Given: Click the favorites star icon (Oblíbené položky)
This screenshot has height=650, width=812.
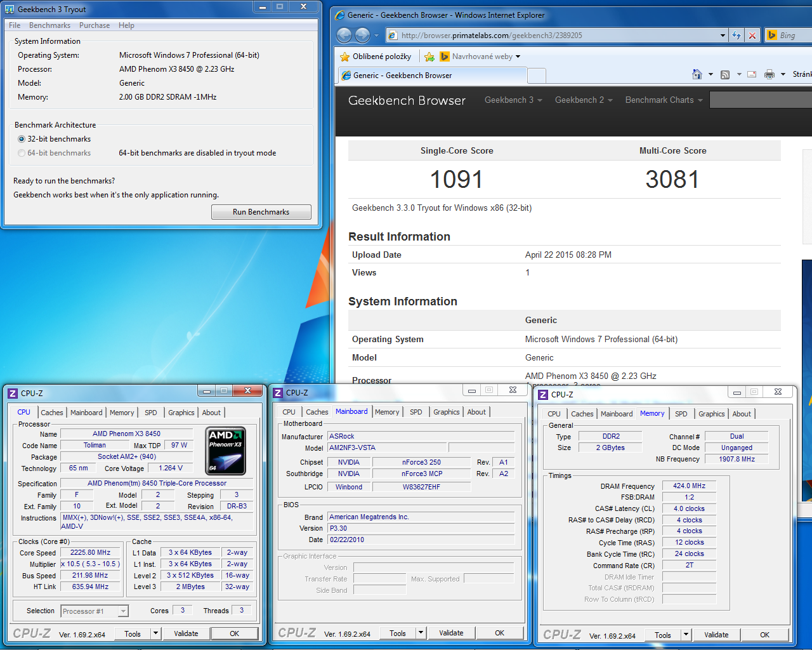Looking at the screenshot, I should [x=345, y=56].
